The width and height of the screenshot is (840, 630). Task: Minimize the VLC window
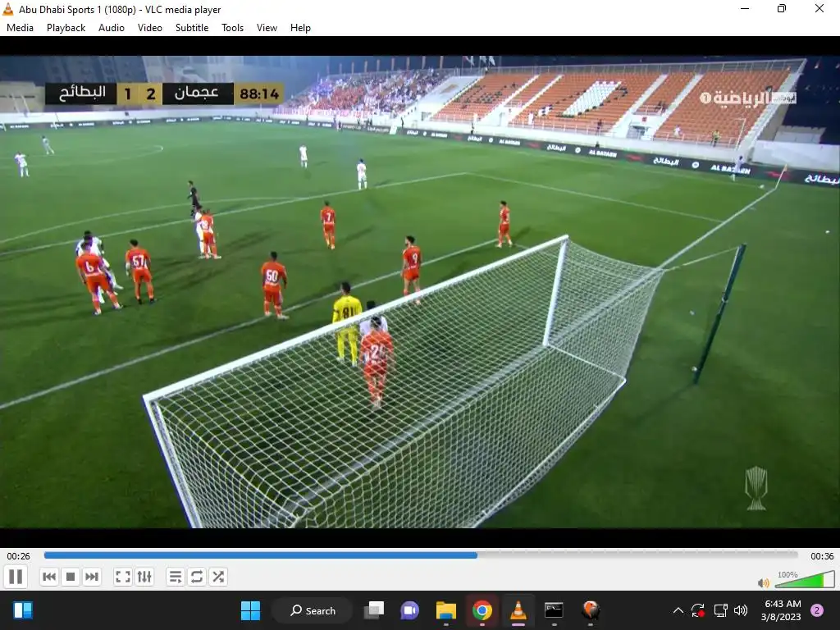pos(745,8)
